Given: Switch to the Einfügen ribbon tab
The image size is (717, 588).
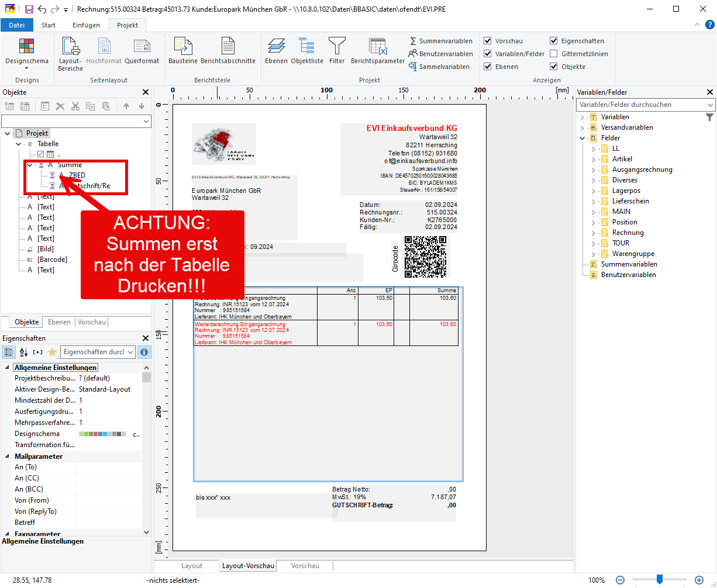Looking at the screenshot, I should click(86, 25).
